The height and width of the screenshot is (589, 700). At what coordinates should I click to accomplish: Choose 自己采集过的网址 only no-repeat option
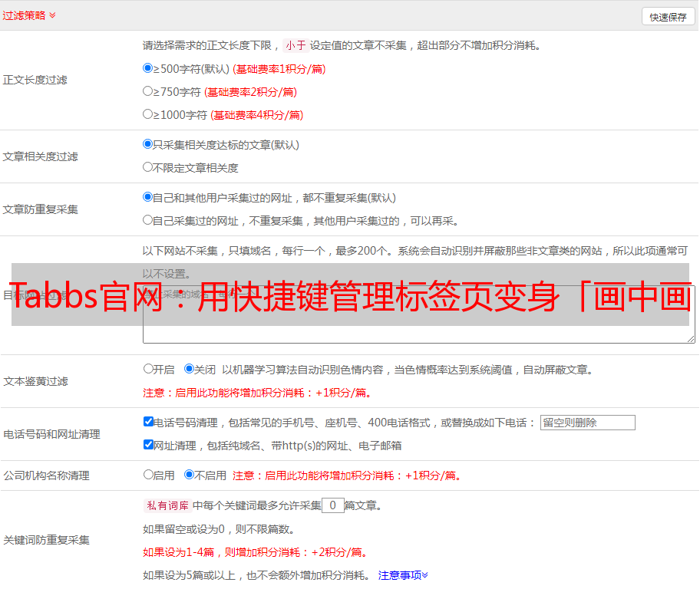click(x=148, y=220)
